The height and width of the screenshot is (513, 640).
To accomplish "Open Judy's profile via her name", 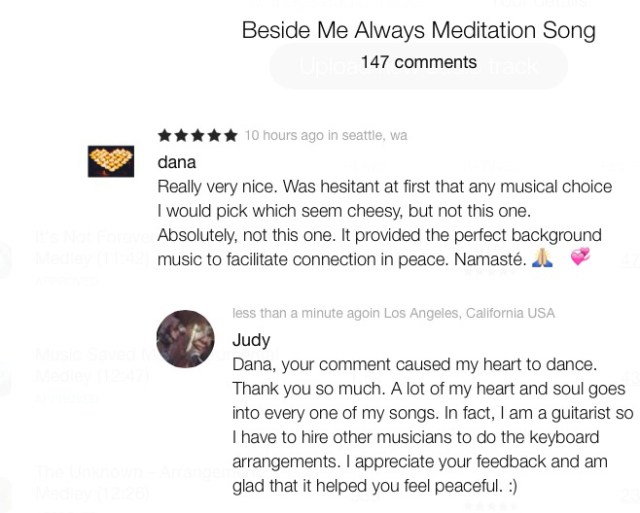I will point(251,340).
